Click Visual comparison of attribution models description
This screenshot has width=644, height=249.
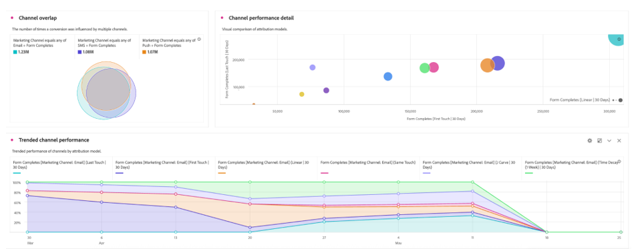(x=255, y=29)
